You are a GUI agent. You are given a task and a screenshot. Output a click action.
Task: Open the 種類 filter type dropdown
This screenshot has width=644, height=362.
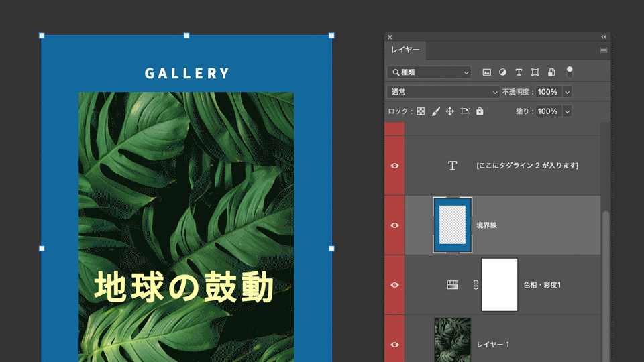coord(429,72)
